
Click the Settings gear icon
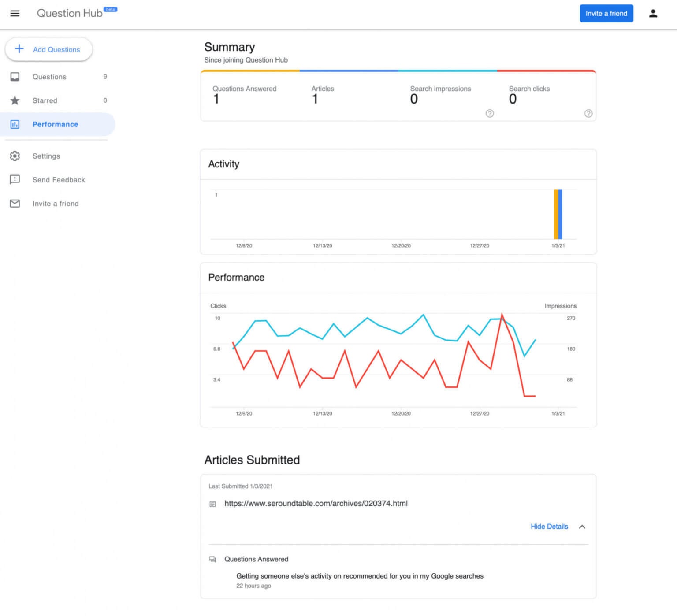[15, 156]
